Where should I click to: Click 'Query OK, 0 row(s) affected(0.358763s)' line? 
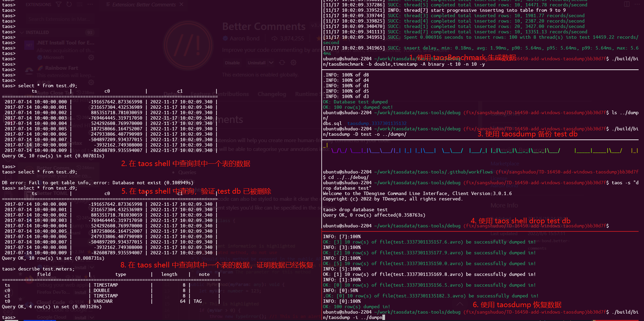click(x=374, y=215)
